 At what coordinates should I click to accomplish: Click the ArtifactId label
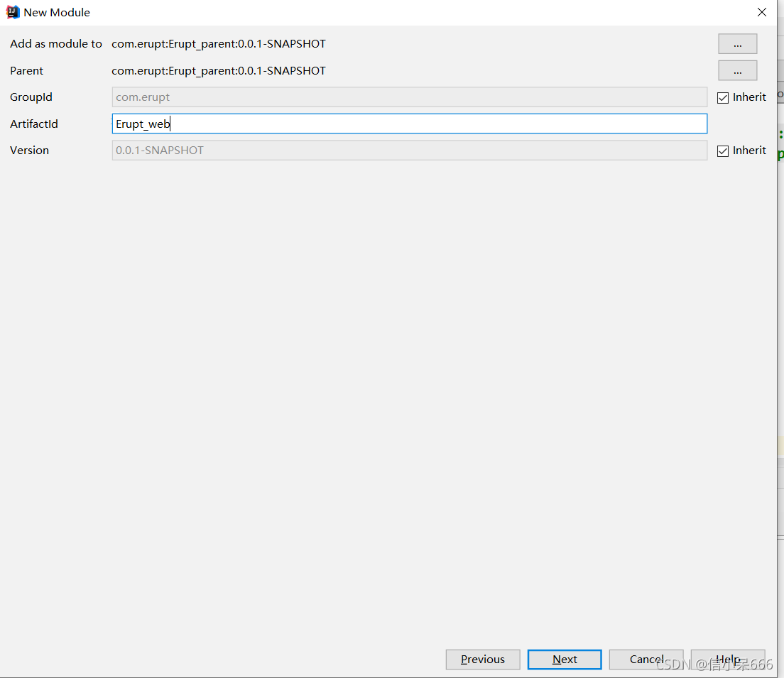[34, 124]
